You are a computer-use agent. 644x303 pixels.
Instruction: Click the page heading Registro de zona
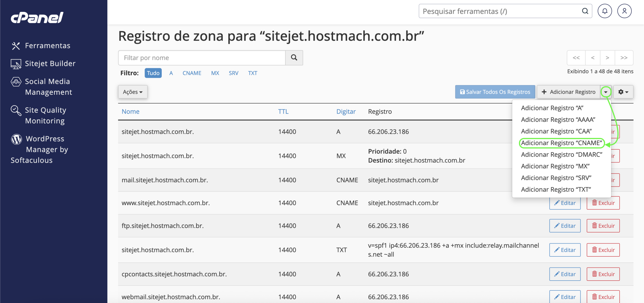(x=271, y=36)
